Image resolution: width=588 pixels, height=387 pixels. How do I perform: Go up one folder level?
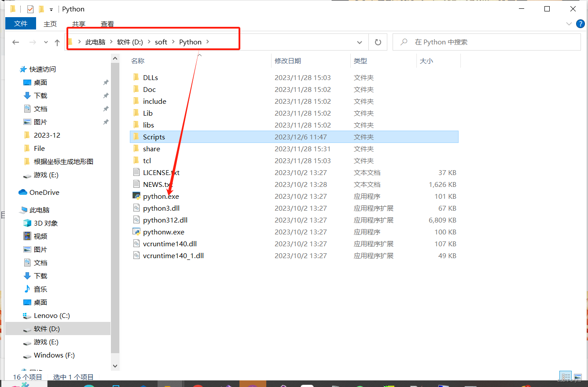[x=57, y=42]
